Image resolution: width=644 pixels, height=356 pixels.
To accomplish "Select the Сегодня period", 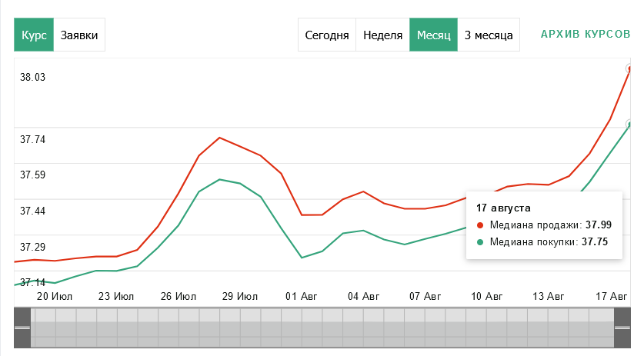I will (x=327, y=35).
